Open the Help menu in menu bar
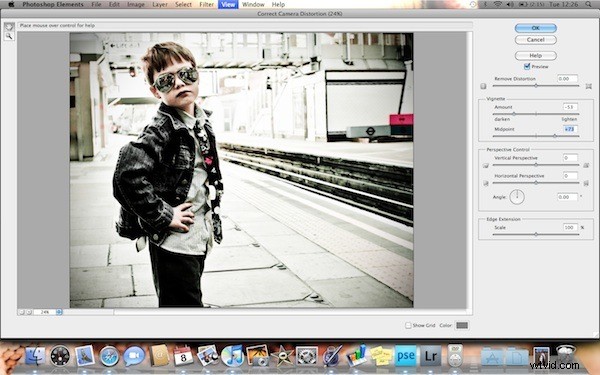The image size is (600, 375). coord(278,4)
